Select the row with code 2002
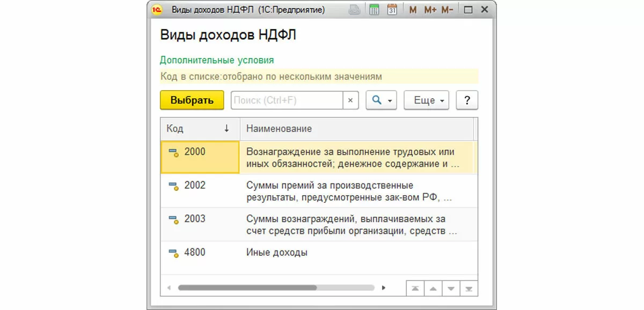The image size is (644, 310). [x=319, y=191]
